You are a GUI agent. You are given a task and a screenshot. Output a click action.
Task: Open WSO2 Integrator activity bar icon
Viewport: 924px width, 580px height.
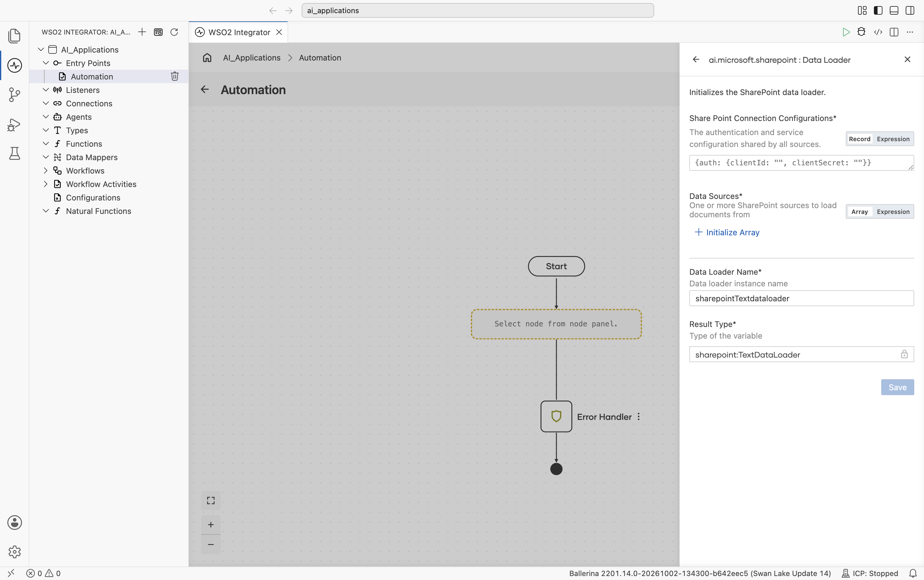(x=15, y=65)
